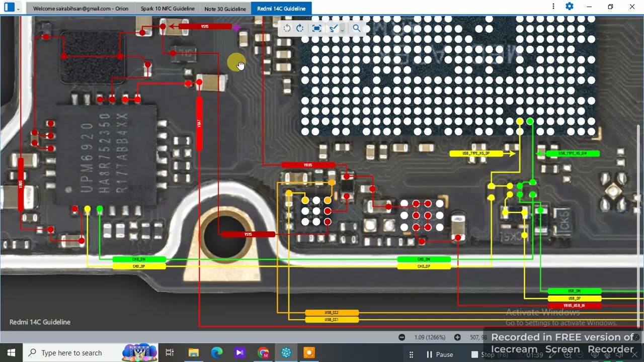This screenshot has width=644, height=362.
Task: Open Google Chrome from the taskbar
Action: (x=263, y=352)
